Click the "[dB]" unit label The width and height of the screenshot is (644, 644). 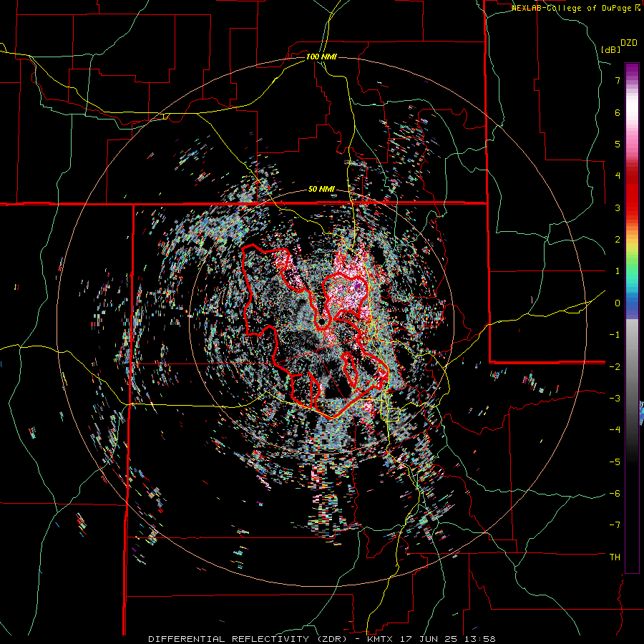point(611,49)
